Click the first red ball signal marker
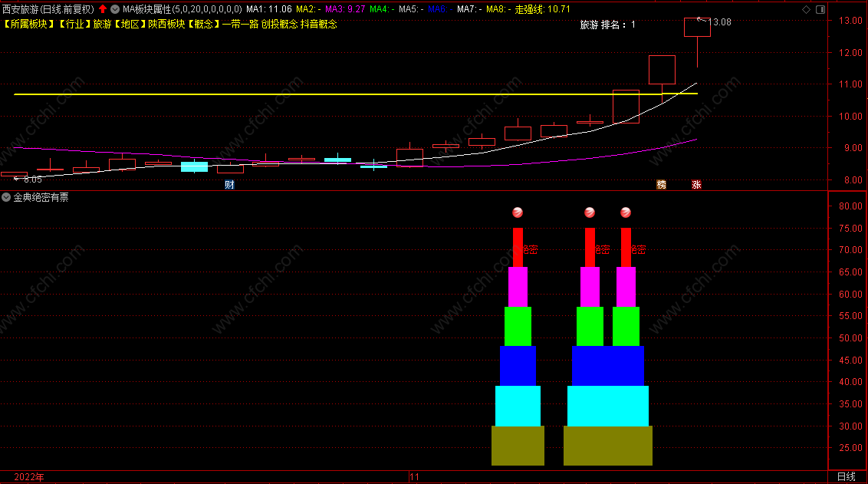 tap(518, 212)
